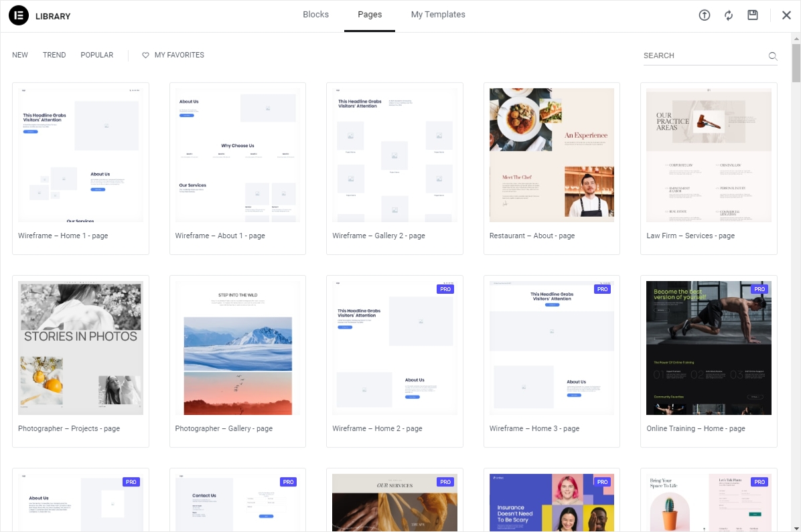Viewport: 801px width, 532px height.
Task: Open the About Us wireframe template thumbnail
Action: (81, 503)
